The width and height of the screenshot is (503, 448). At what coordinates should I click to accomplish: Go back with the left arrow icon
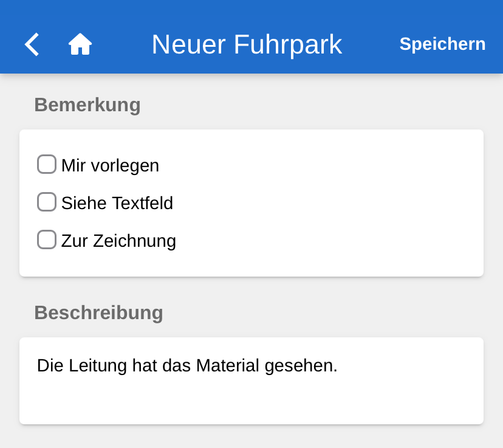tap(32, 44)
